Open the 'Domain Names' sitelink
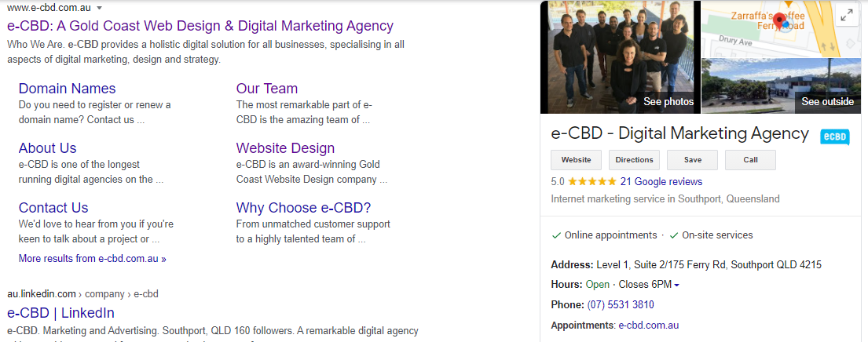The image size is (868, 342). (67, 89)
